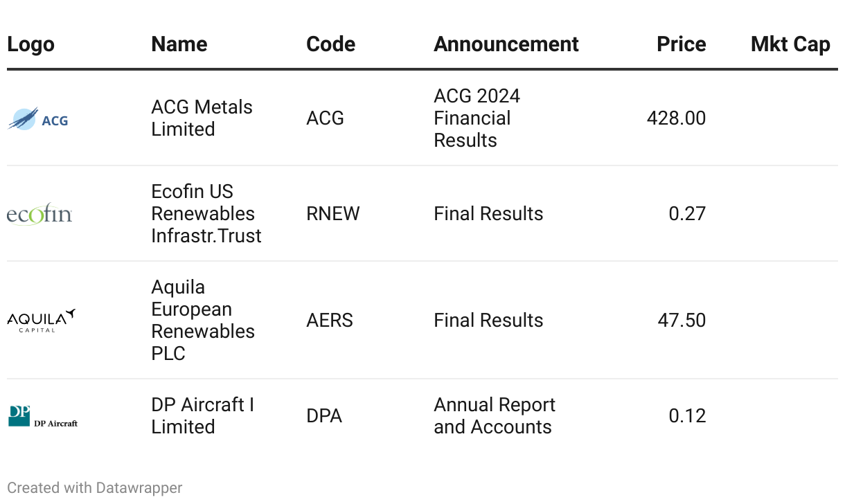
Task: Open Annual Report and Accounts announcement
Action: 494,416
